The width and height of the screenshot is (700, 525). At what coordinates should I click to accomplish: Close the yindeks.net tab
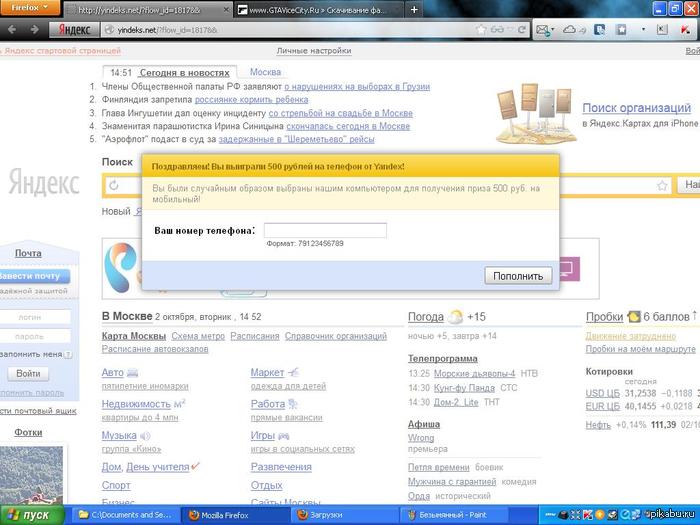click(226, 9)
